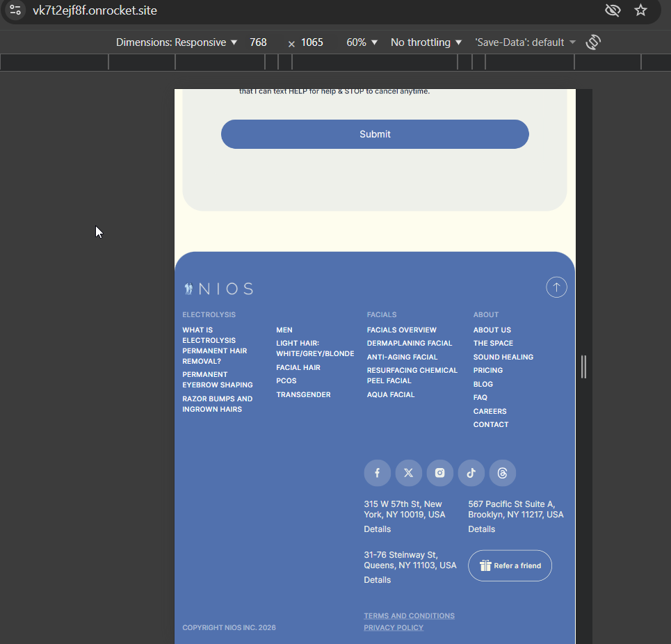The image size is (671, 644).
Task: Open Resurfacing Chemical Peel Facial link
Action: click(x=412, y=376)
